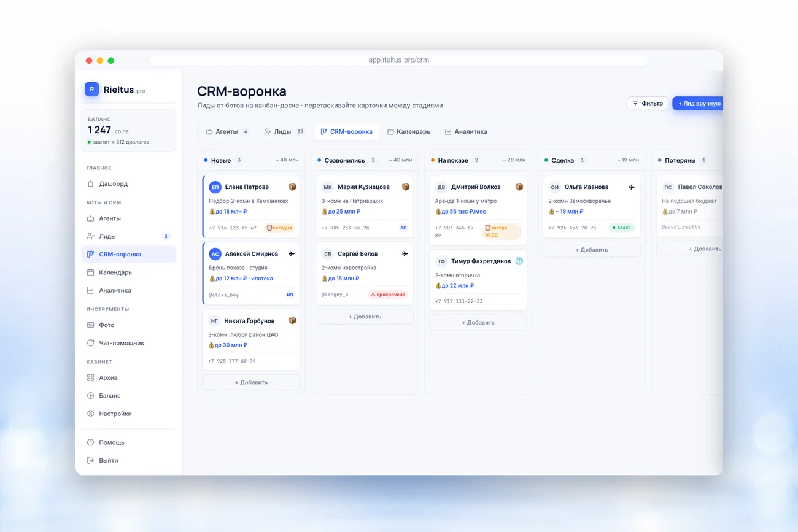This screenshot has width=798, height=532.
Task: Click the АП badge on Мария Кузнецова card
Action: coord(403,228)
